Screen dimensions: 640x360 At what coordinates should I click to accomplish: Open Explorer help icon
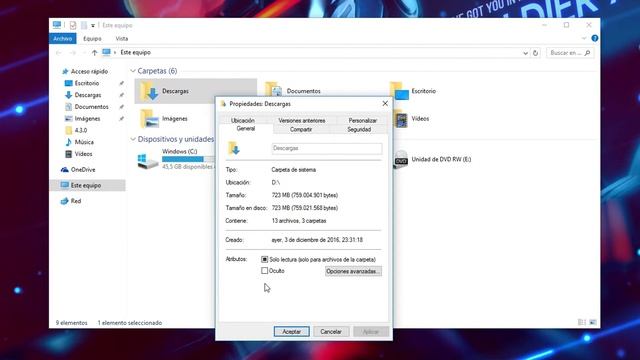point(595,38)
